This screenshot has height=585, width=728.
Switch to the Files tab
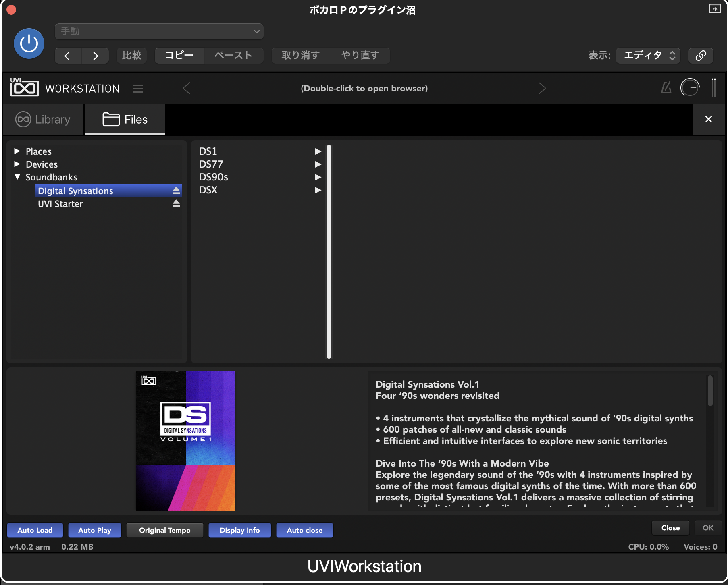125,120
